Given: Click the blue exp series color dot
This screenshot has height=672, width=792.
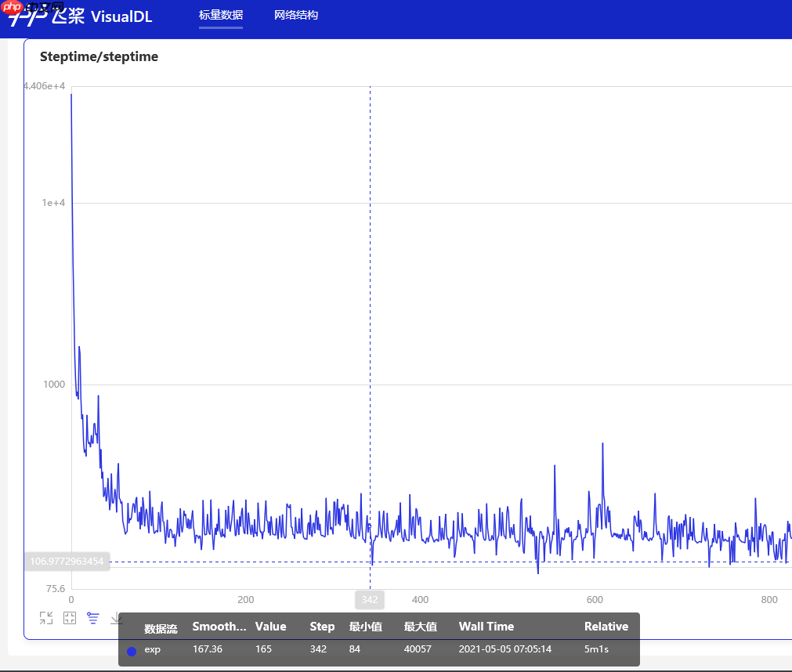Looking at the screenshot, I should 132,651.
